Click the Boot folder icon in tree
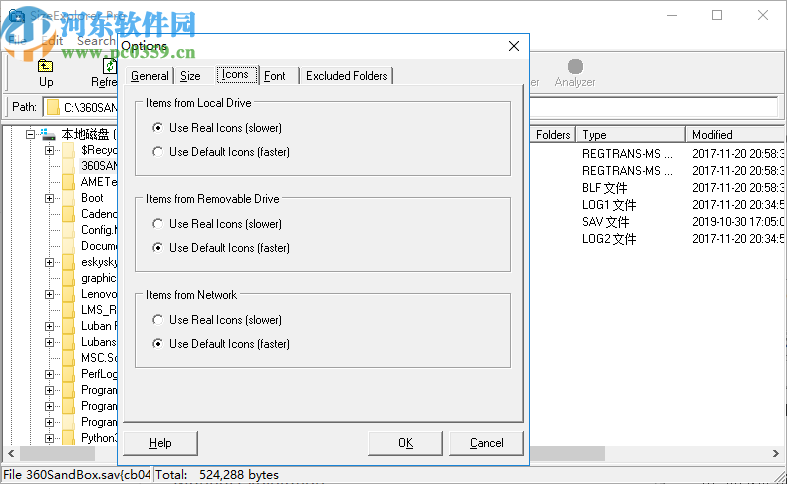Image resolution: width=787 pixels, height=484 pixels. coord(69,198)
